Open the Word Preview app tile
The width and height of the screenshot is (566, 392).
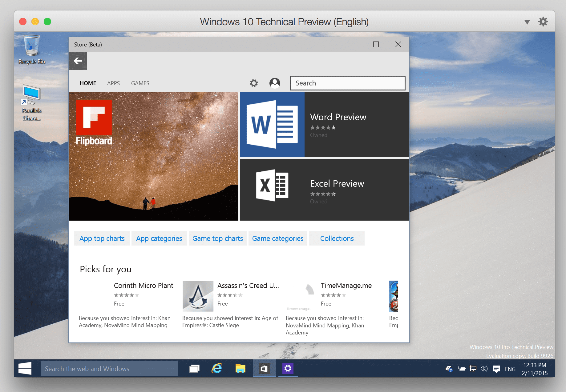(x=324, y=125)
